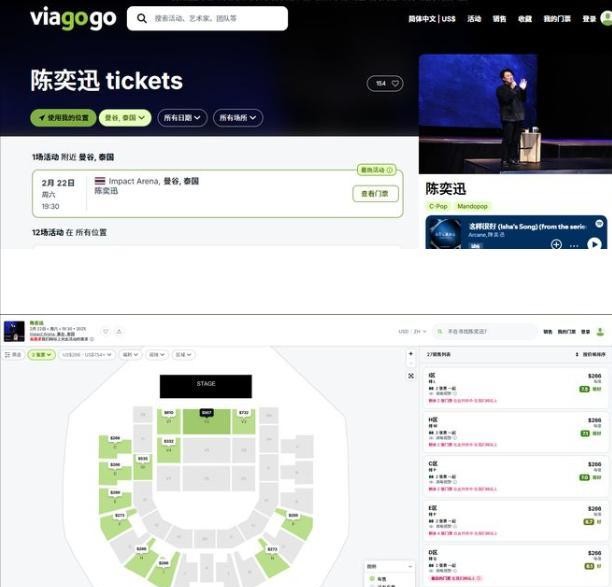Click the 查看门票 button for Impact Arena
612x587 pixels.
(x=375, y=194)
